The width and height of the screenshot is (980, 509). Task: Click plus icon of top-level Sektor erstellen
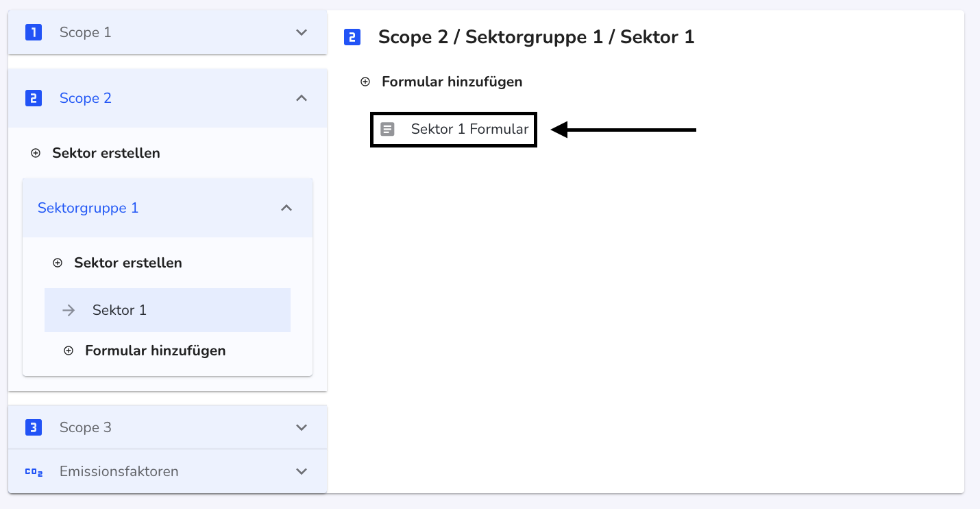pos(36,153)
